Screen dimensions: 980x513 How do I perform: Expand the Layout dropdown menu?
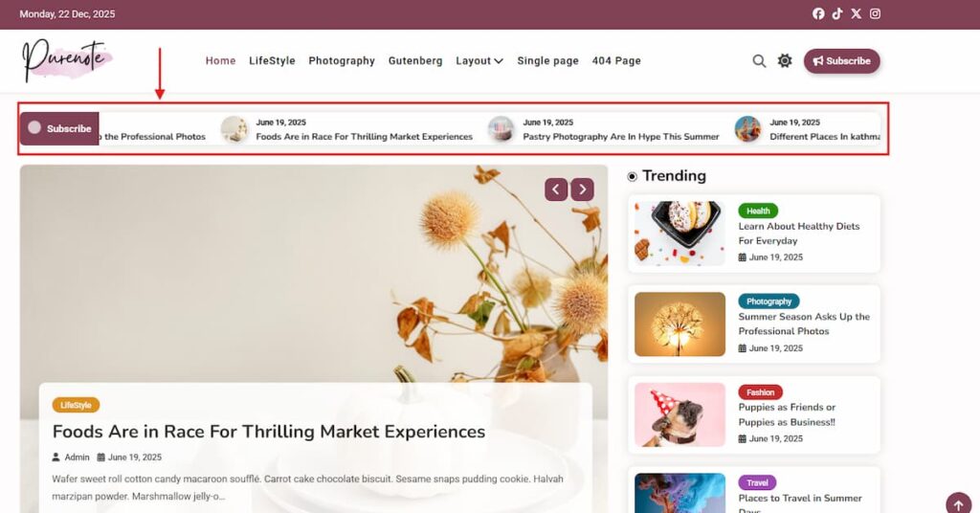(x=479, y=60)
